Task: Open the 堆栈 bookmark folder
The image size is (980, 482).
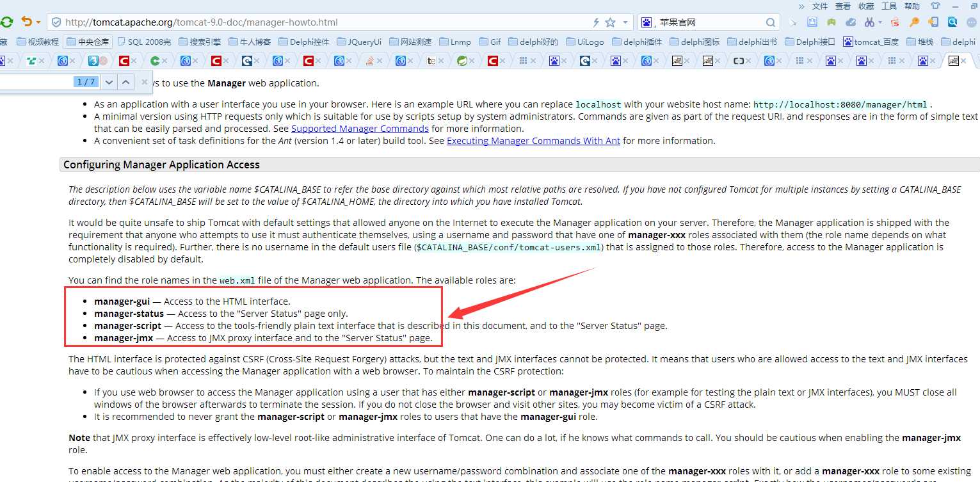Action: (919, 42)
